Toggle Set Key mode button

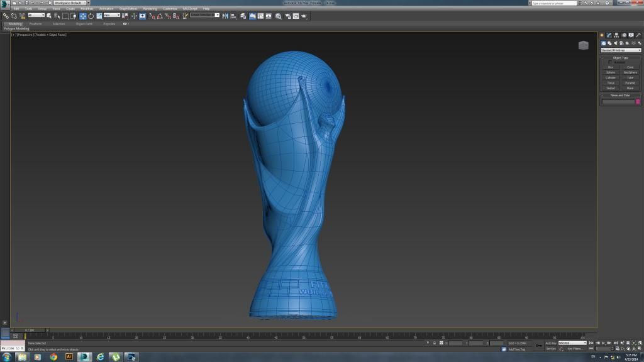[551, 349]
